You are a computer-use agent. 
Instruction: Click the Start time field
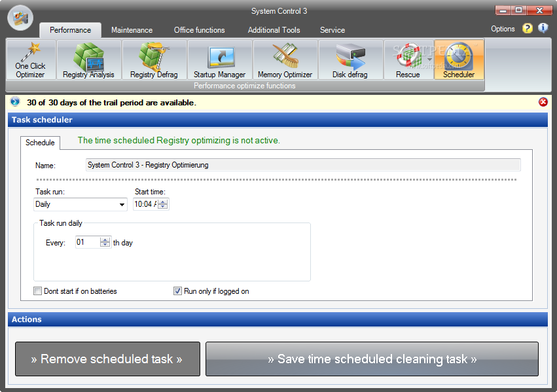tap(145, 204)
